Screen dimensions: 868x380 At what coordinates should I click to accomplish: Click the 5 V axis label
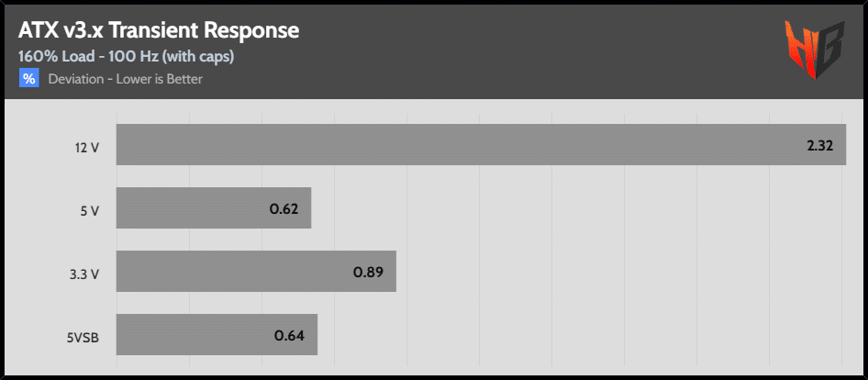90,211
